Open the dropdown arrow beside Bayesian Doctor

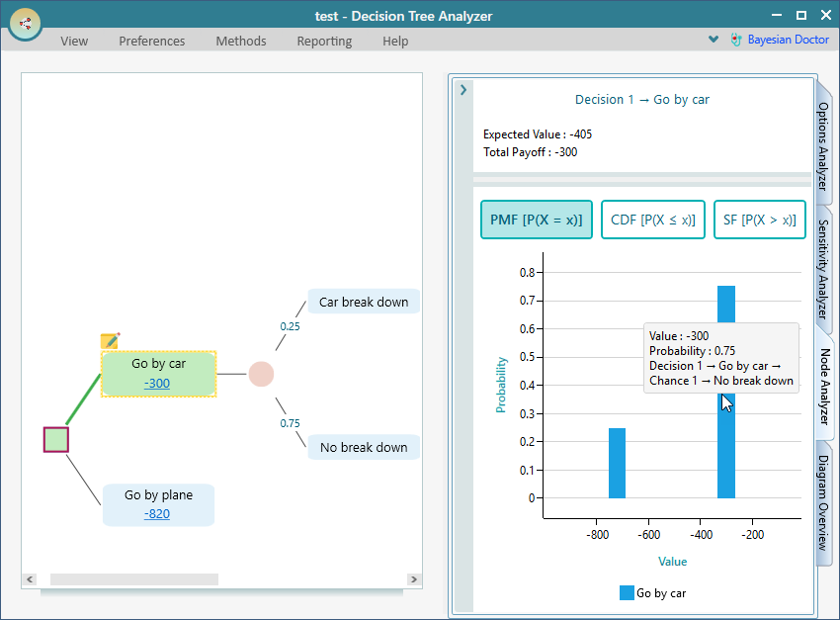[x=714, y=41]
